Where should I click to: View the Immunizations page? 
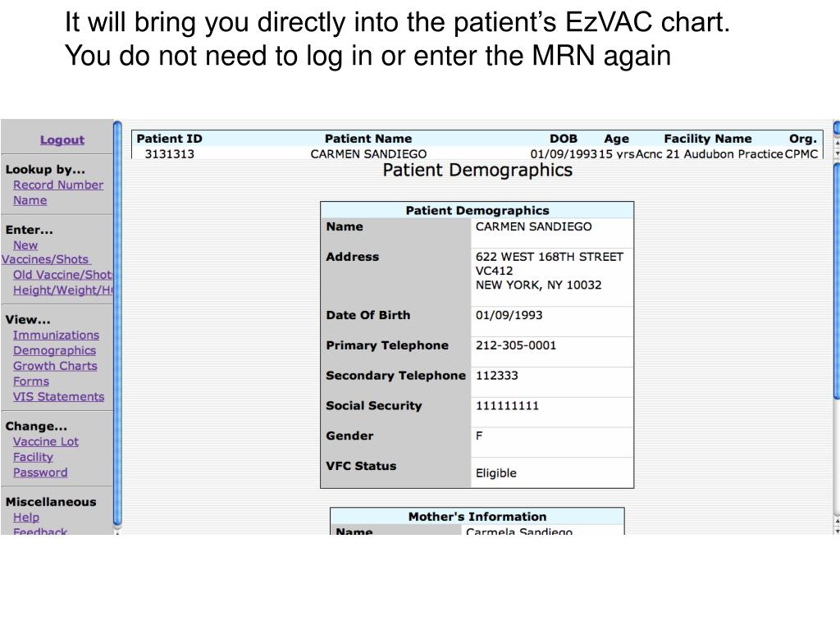(56, 336)
